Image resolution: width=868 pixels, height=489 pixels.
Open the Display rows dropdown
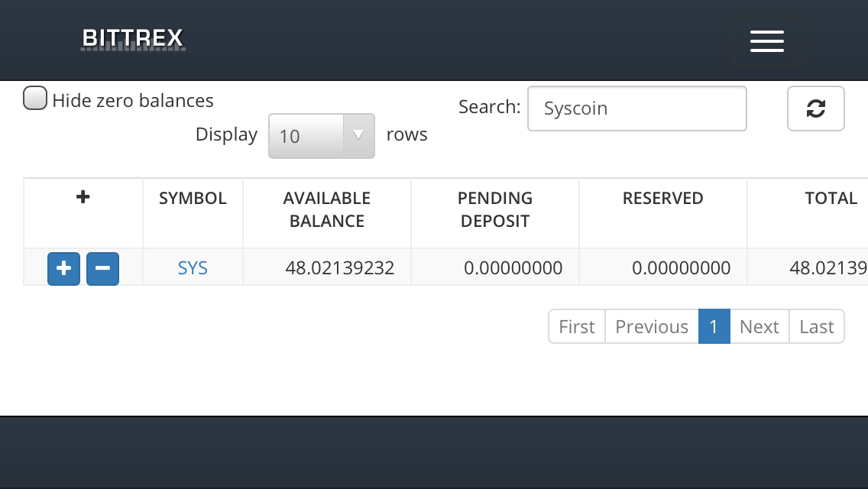[x=322, y=136]
